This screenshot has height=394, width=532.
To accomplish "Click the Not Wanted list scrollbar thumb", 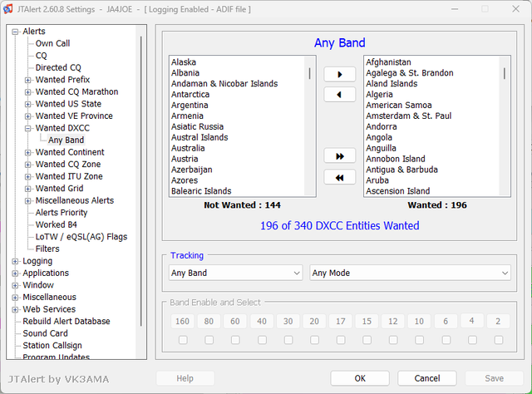I will tap(309, 74).
